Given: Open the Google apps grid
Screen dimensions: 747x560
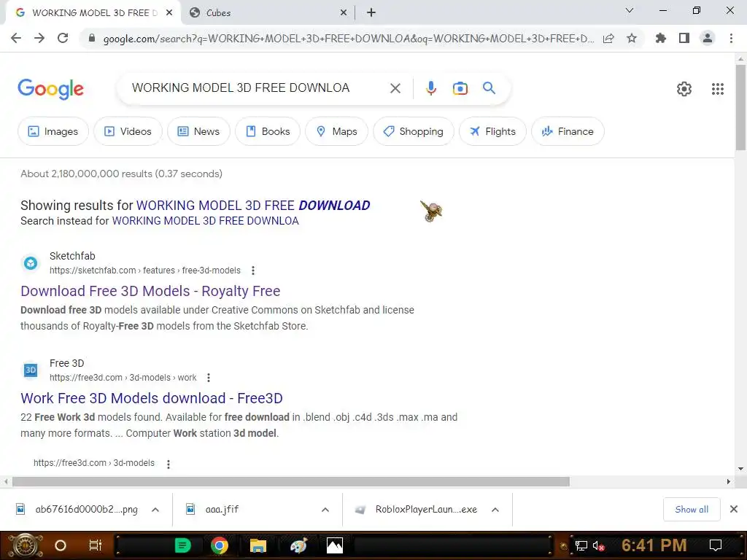Looking at the screenshot, I should pos(718,89).
